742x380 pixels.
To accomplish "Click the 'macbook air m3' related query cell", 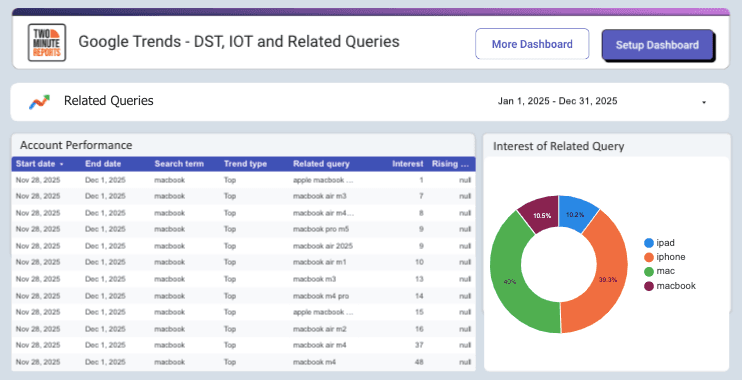I will (x=319, y=196).
